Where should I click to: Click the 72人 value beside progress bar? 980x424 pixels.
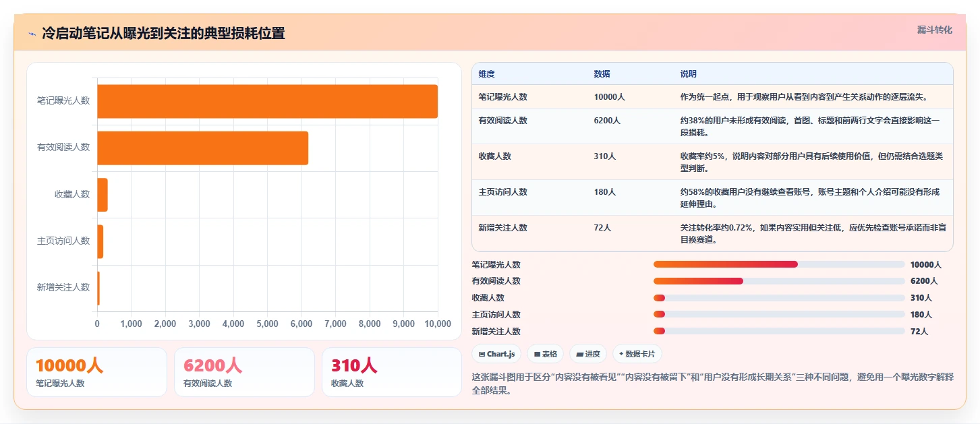point(919,332)
